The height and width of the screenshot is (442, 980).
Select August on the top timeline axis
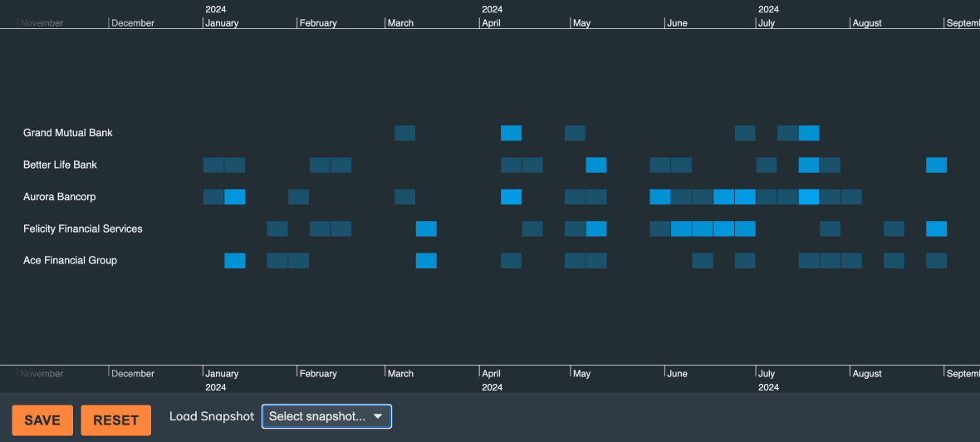[x=867, y=23]
